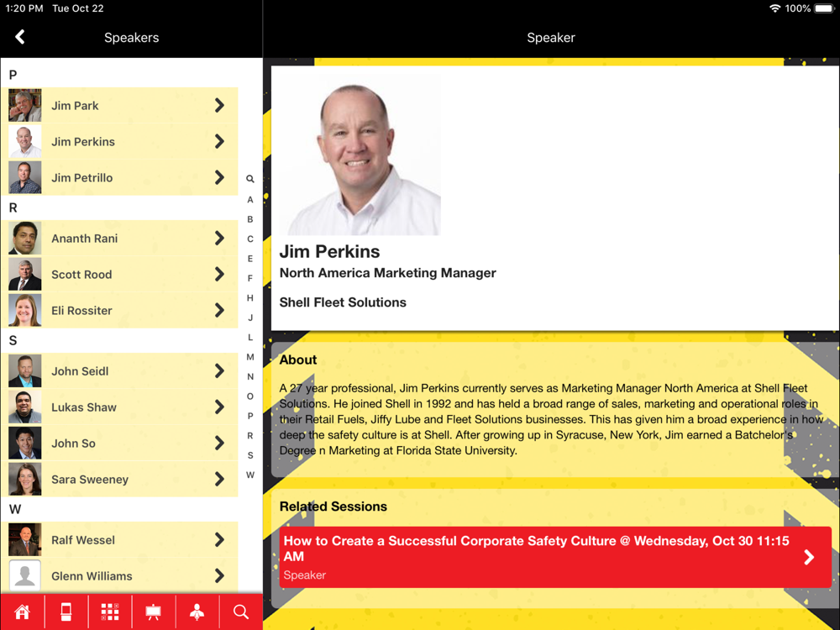The height and width of the screenshot is (630, 840).
Task: Tap Sara Sweeney's avatar thumbnail
Action: coord(24,479)
